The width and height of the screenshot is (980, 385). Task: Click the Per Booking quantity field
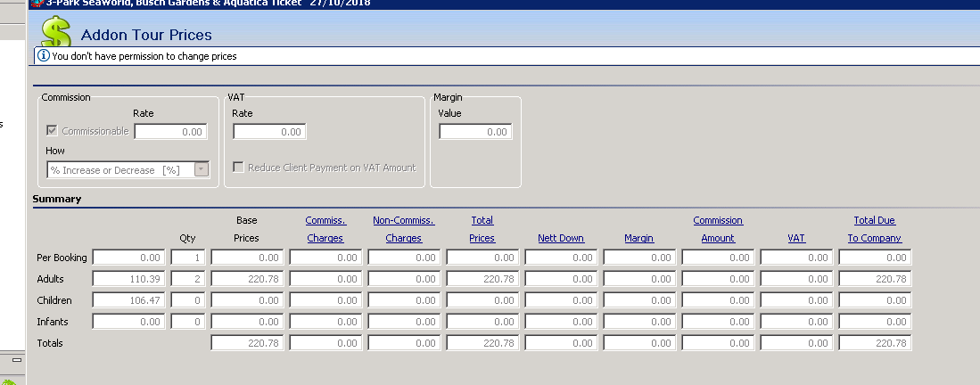(188, 258)
